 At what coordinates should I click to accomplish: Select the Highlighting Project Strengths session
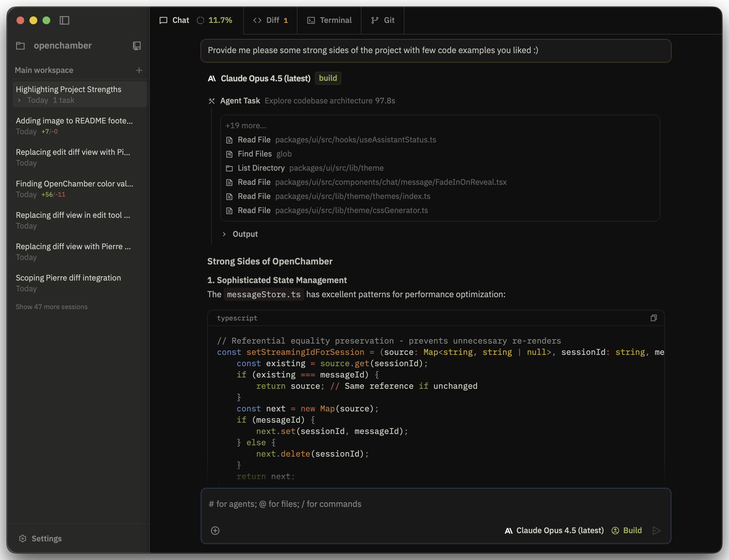79,94
